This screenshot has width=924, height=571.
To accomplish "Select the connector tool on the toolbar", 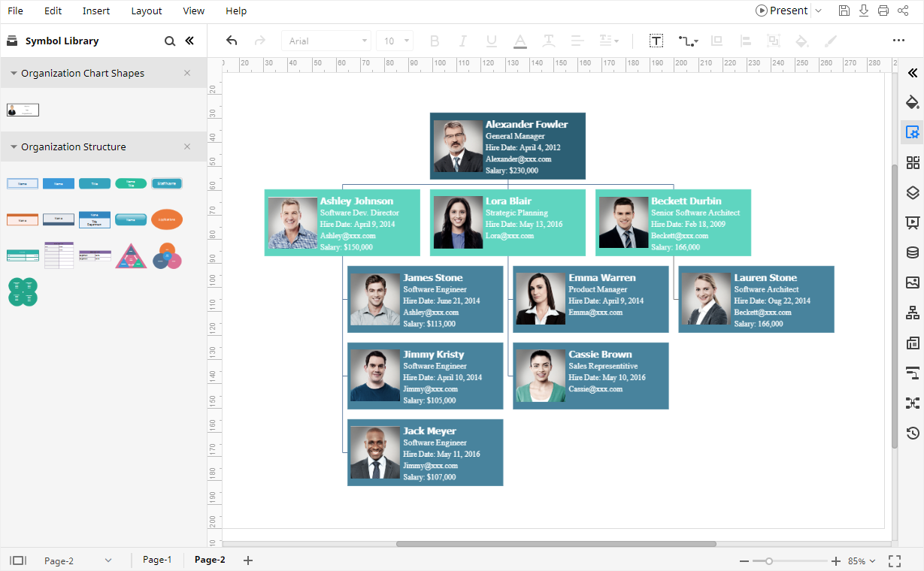I will [686, 41].
